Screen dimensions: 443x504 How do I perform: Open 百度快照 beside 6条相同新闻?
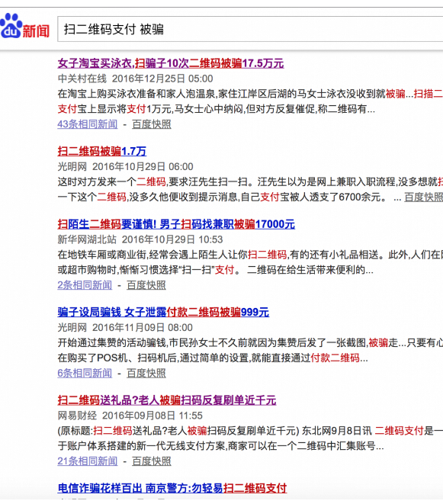tap(146, 373)
